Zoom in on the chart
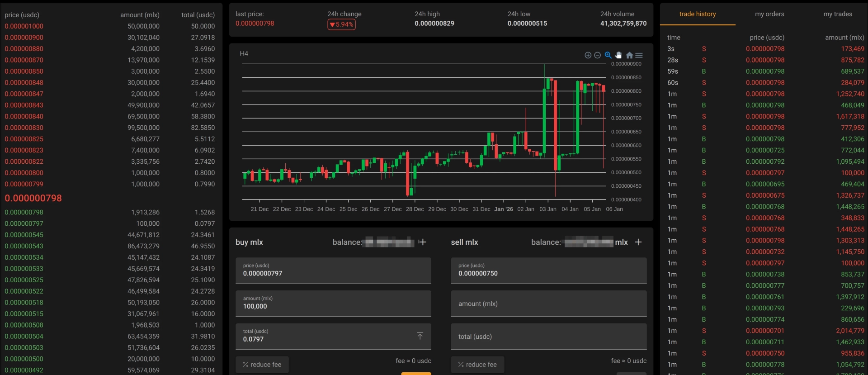This screenshot has width=868, height=375. click(x=588, y=55)
